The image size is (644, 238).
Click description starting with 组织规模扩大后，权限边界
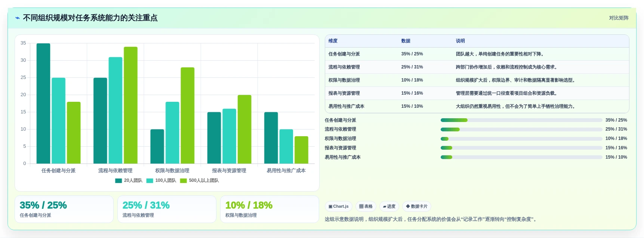(x=517, y=80)
